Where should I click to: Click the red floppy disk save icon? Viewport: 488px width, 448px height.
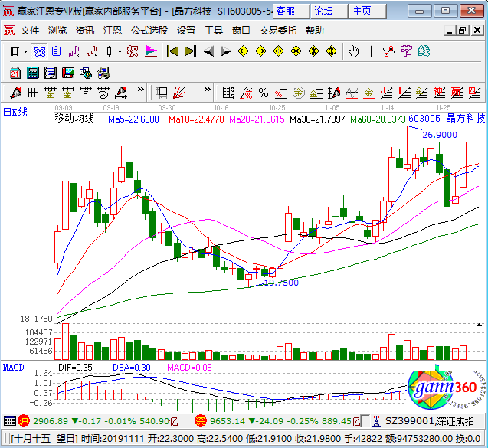click(68, 73)
